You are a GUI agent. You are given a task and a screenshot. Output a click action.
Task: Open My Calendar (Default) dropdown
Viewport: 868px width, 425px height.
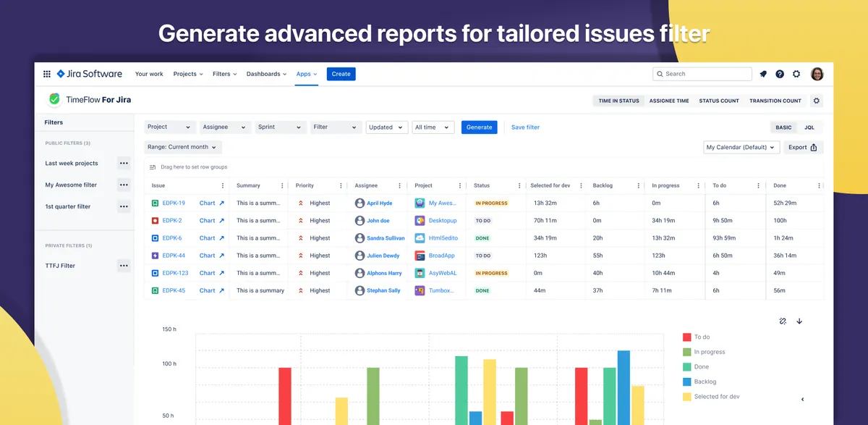741,147
